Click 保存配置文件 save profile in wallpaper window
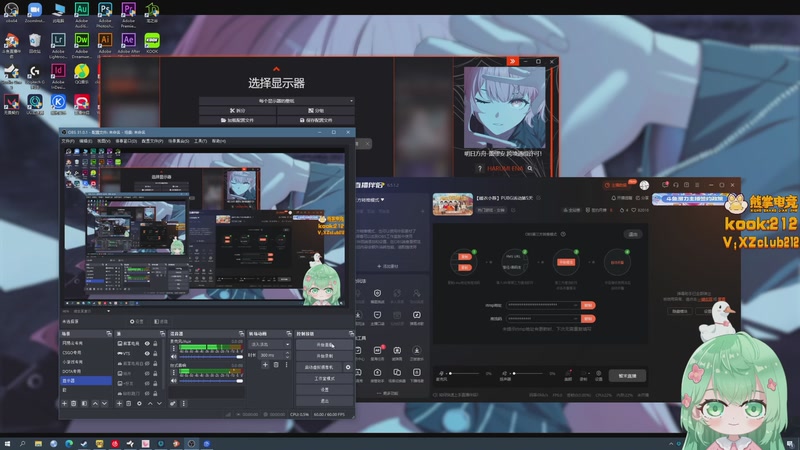The image size is (800, 450). [x=316, y=120]
